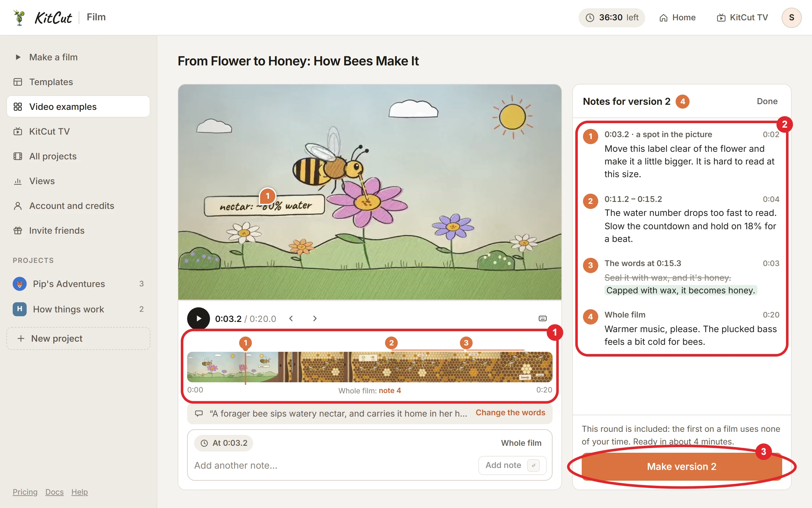Click Change the words
This screenshot has height=508, width=812.
click(x=510, y=412)
